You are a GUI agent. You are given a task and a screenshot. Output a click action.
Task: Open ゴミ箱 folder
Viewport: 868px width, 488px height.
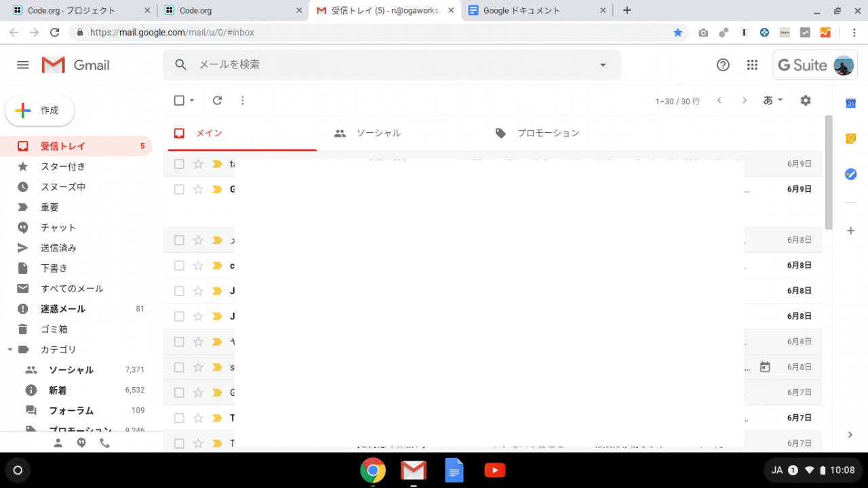[76, 329]
